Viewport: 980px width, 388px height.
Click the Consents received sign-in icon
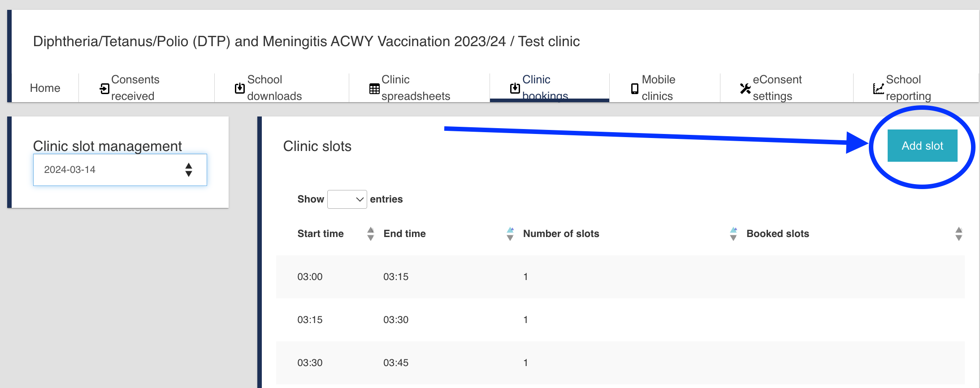coord(104,88)
